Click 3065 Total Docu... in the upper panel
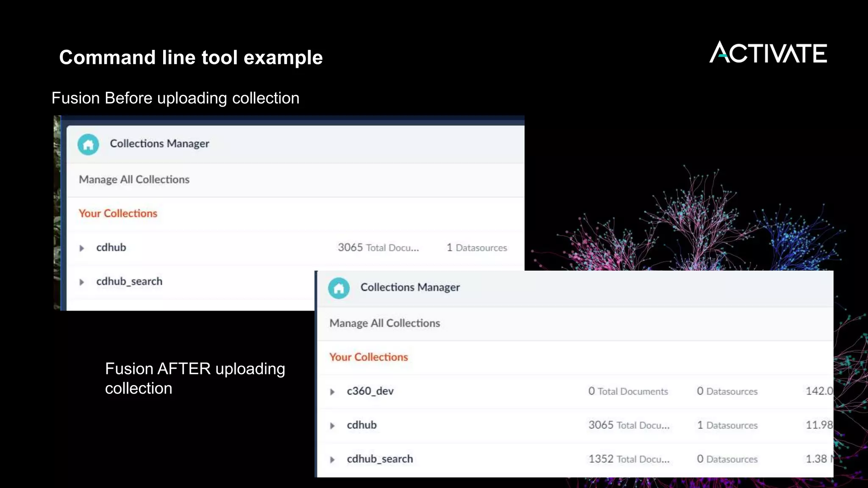The image size is (868, 488). click(378, 247)
